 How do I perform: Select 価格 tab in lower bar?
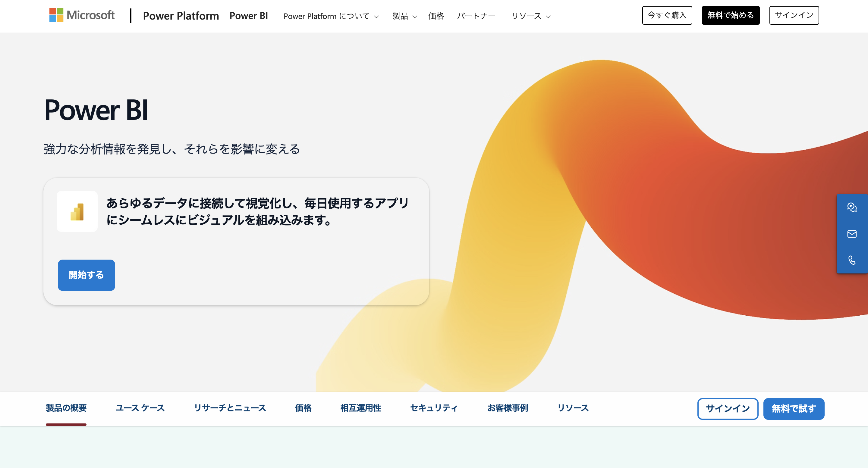coord(303,408)
